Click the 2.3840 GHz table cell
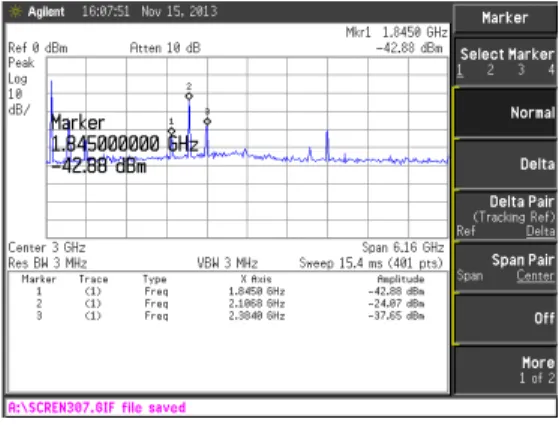Viewport: 559px width, 425px height. (x=257, y=316)
